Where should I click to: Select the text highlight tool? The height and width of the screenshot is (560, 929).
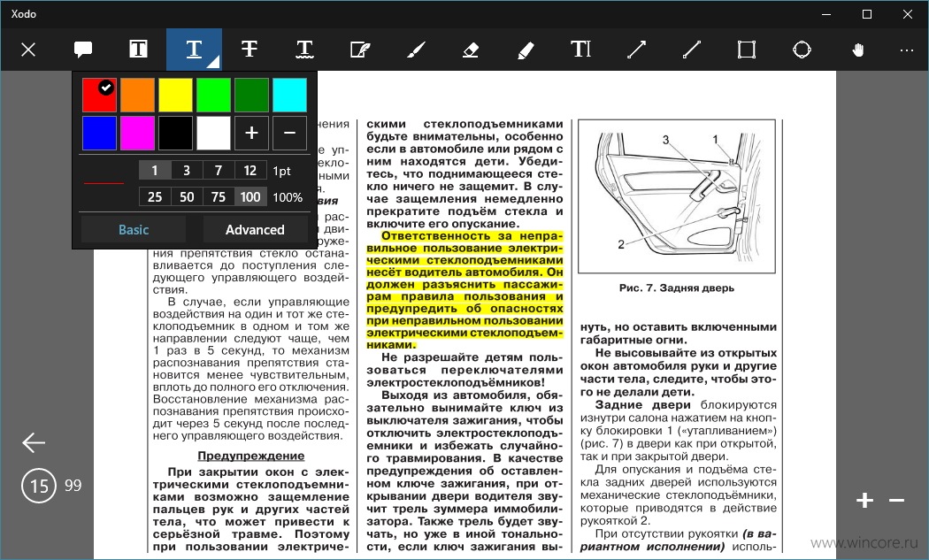[x=138, y=50]
